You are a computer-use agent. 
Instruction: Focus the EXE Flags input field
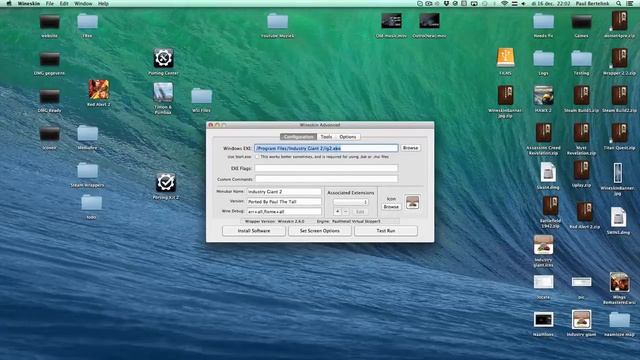326,168
